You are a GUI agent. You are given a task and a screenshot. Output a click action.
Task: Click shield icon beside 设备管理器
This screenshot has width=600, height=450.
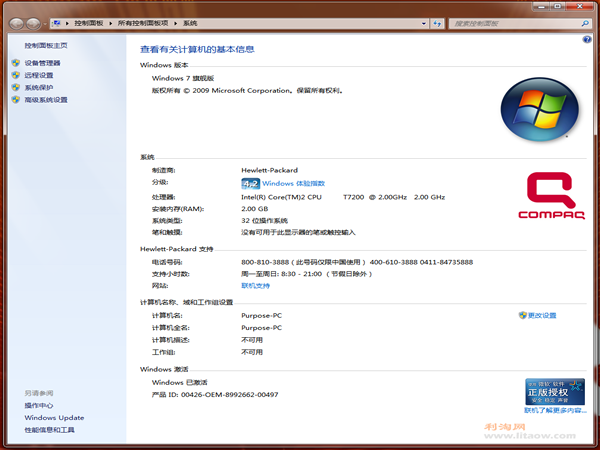click(16, 63)
